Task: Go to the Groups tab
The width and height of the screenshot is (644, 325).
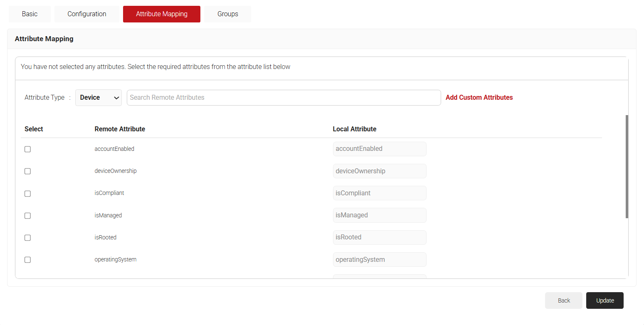Action: click(227, 14)
